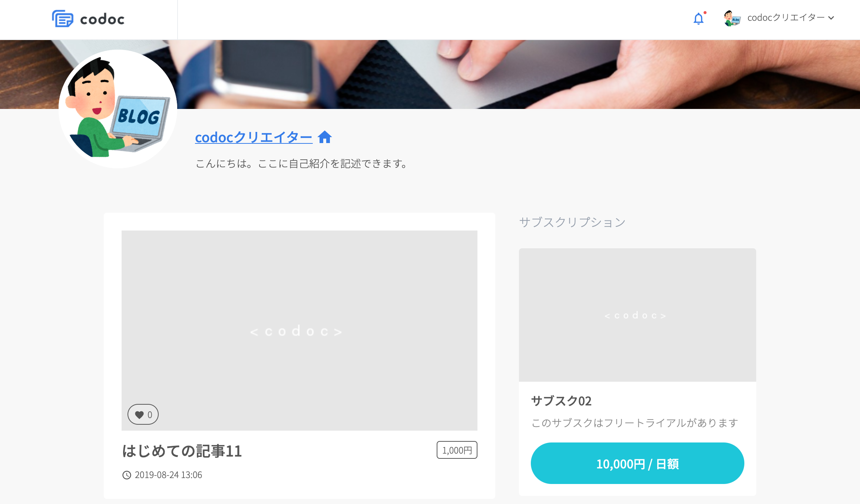Open the notification bell
Image resolution: width=860 pixels, height=504 pixels.
699,18
